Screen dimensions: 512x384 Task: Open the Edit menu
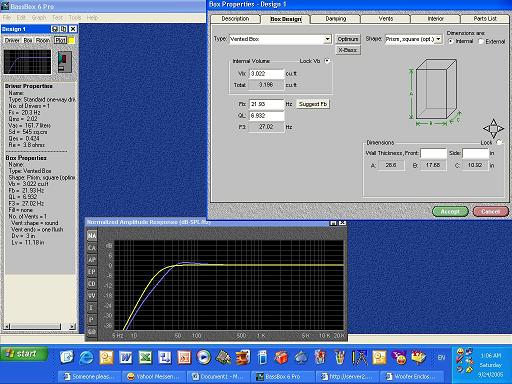(21, 17)
